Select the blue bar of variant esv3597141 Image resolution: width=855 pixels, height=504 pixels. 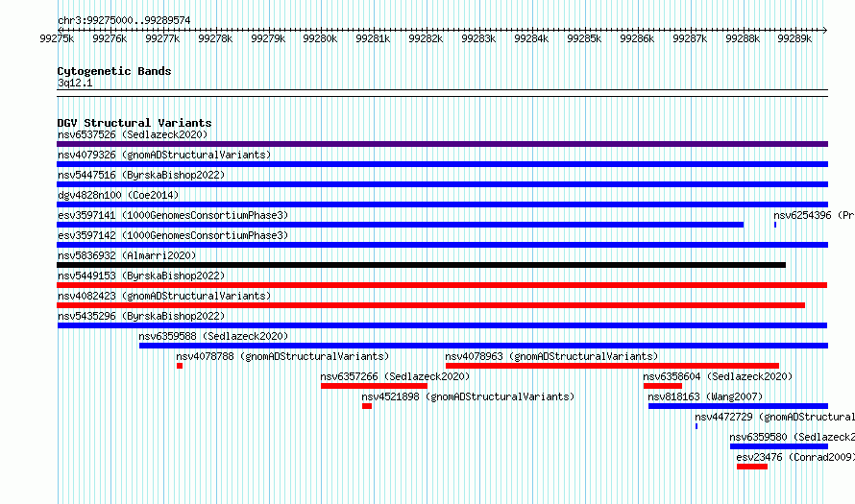[x=401, y=225]
